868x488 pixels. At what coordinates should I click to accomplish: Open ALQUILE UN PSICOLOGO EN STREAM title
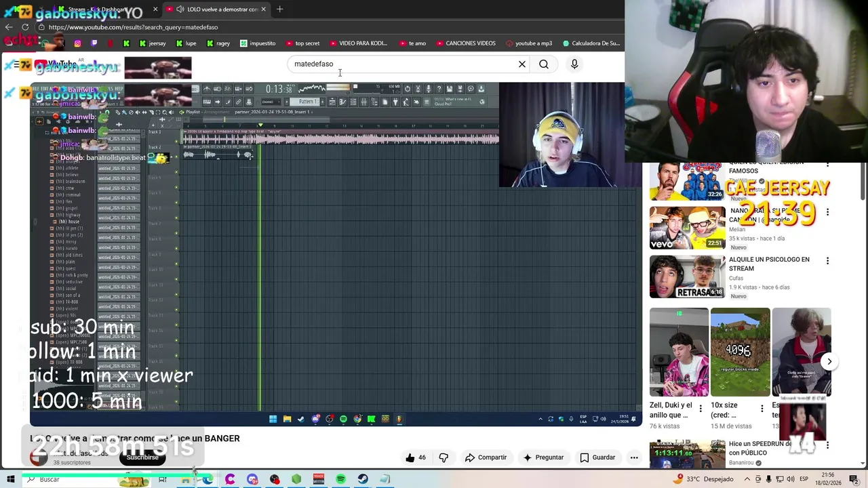click(769, 264)
